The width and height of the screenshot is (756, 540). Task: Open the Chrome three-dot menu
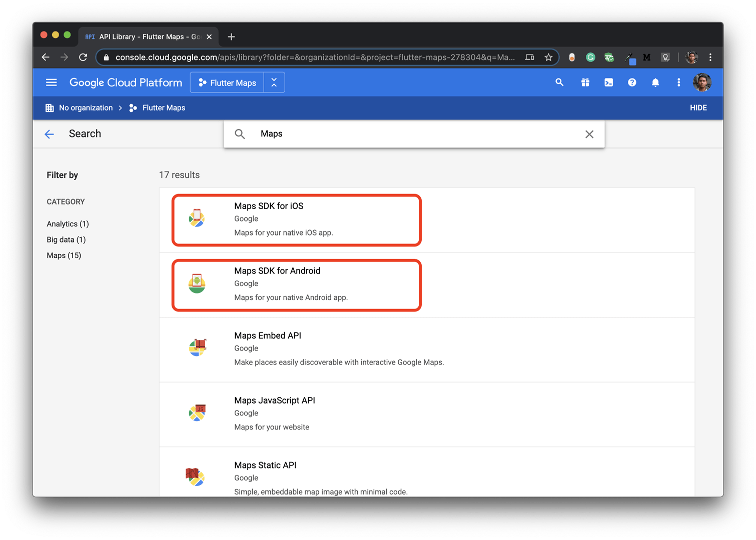point(710,57)
